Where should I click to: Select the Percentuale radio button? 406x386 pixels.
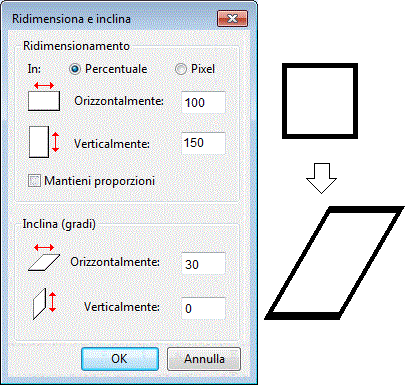(75, 69)
